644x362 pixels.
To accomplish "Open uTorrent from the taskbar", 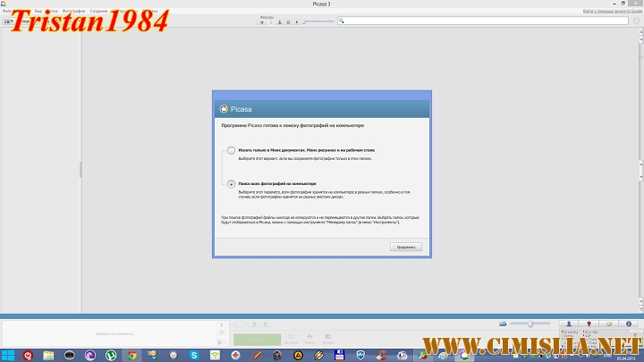I will tap(112, 355).
